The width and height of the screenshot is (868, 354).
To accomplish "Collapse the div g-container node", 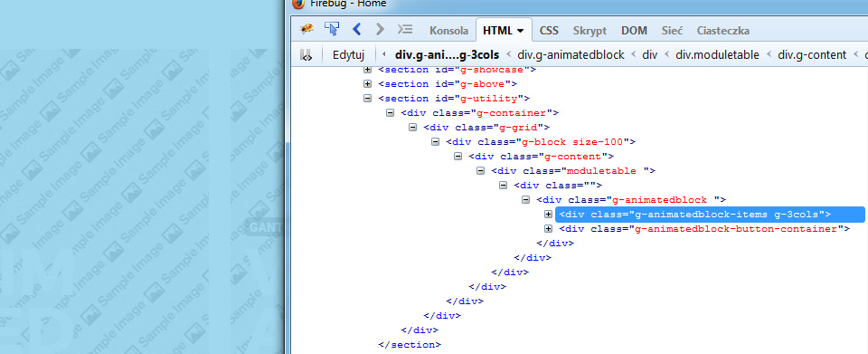I will [390, 113].
